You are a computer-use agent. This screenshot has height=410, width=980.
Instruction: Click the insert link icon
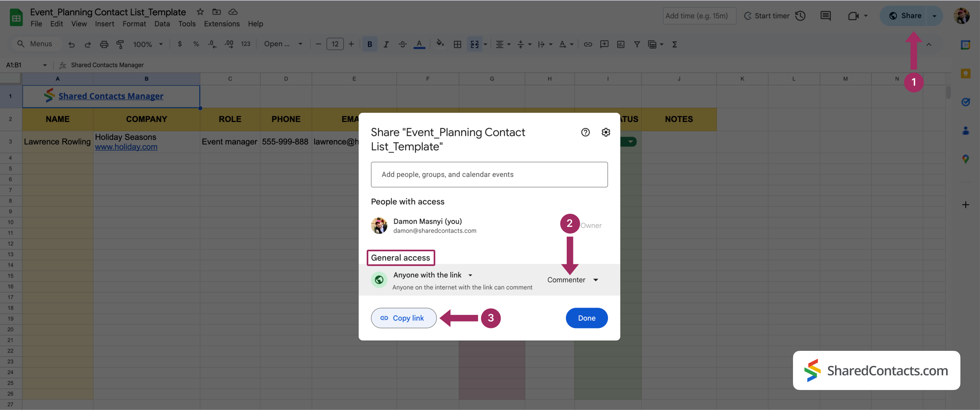588,44
